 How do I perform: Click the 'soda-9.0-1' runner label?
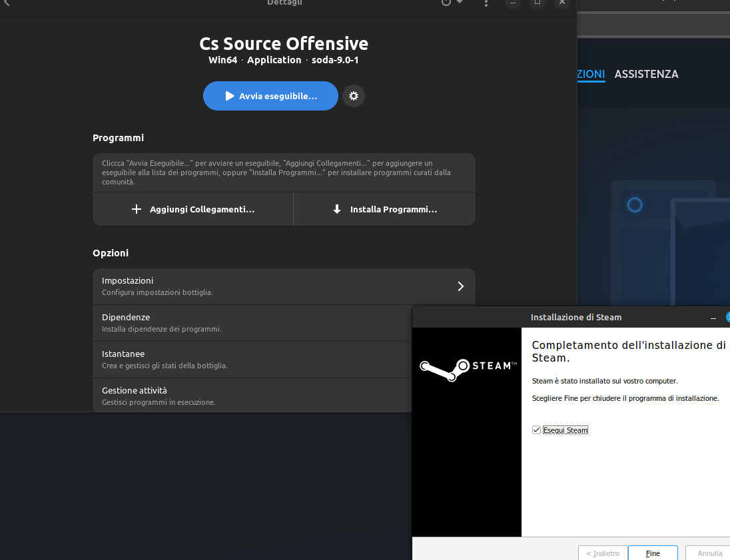(x=335, y=60)
